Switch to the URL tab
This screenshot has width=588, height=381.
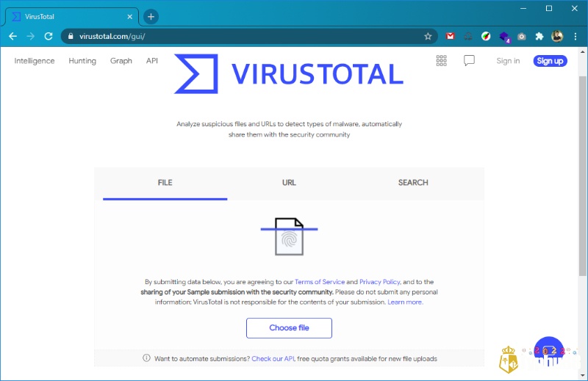[289, 183]
